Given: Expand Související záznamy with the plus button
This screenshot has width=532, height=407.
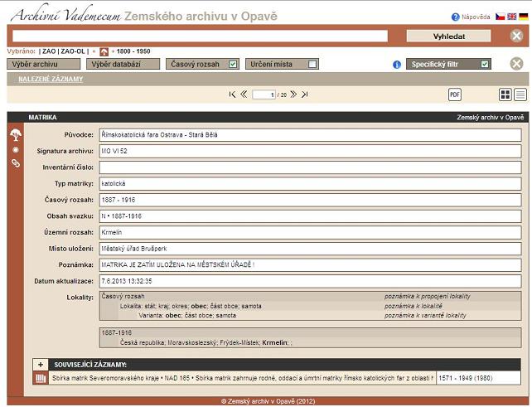Looking at the screenshot, I should coord(41,365).
